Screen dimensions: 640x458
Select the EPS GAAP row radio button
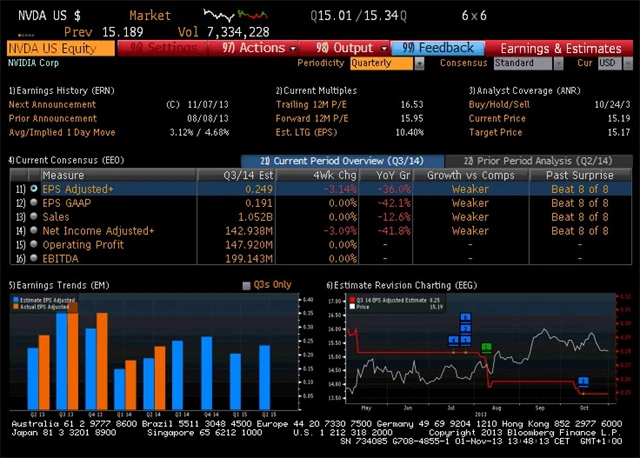[x=34, y=202]
